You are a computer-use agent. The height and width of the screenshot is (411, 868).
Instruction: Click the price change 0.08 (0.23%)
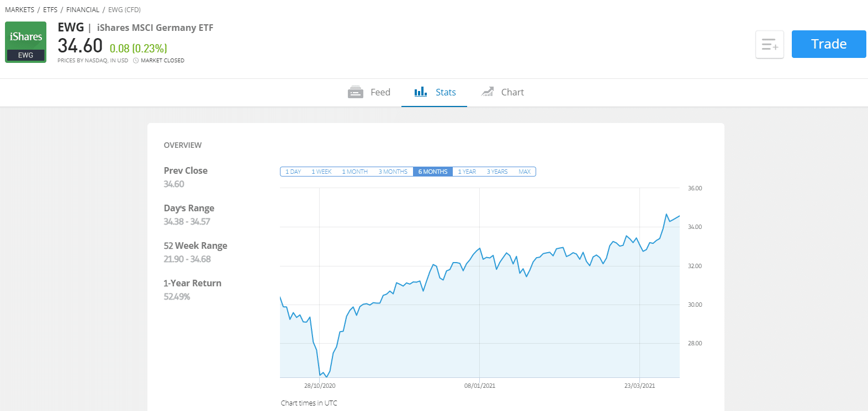[x=139, y=49]
